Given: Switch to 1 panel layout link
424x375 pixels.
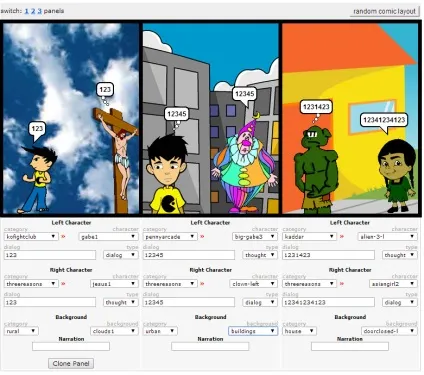Looking at the screenshot, I should [26, 11].
